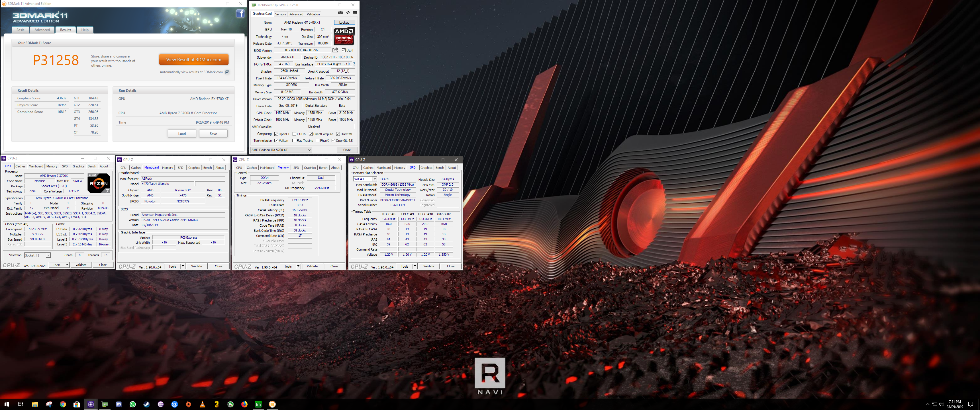Click the CPU-Z taskbar icon

tap(91, 404)
